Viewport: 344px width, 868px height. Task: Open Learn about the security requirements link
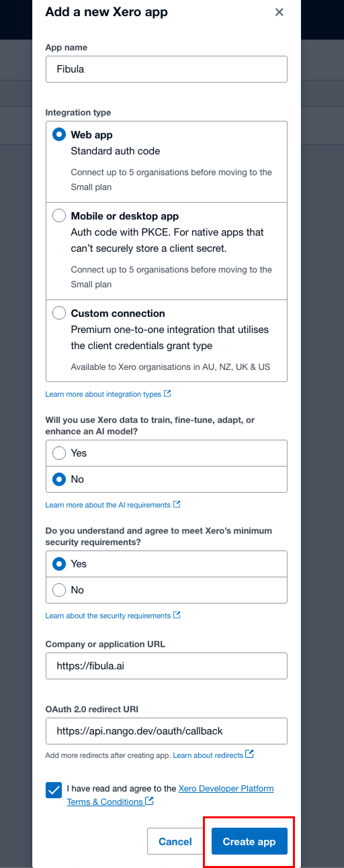108,616
